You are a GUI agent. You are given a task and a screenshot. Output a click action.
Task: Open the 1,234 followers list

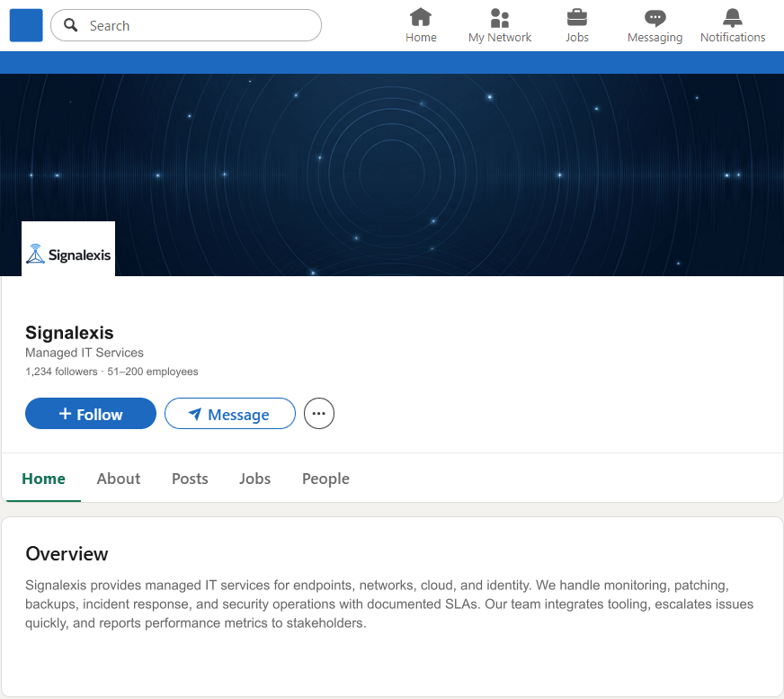point(60,371)
